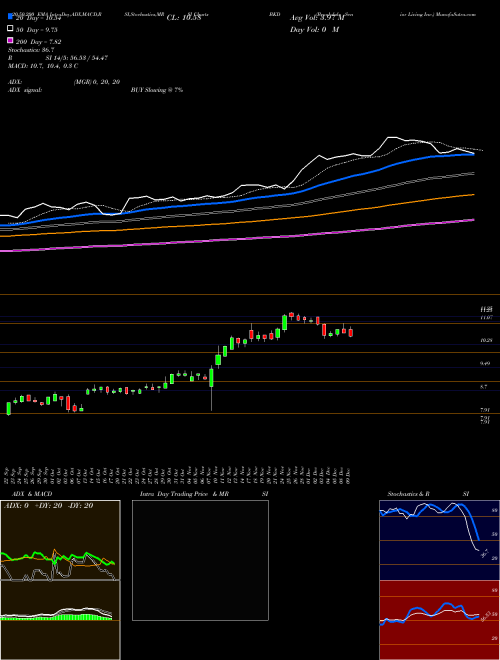Click the 11.07 price axis label

click(487, 317)
